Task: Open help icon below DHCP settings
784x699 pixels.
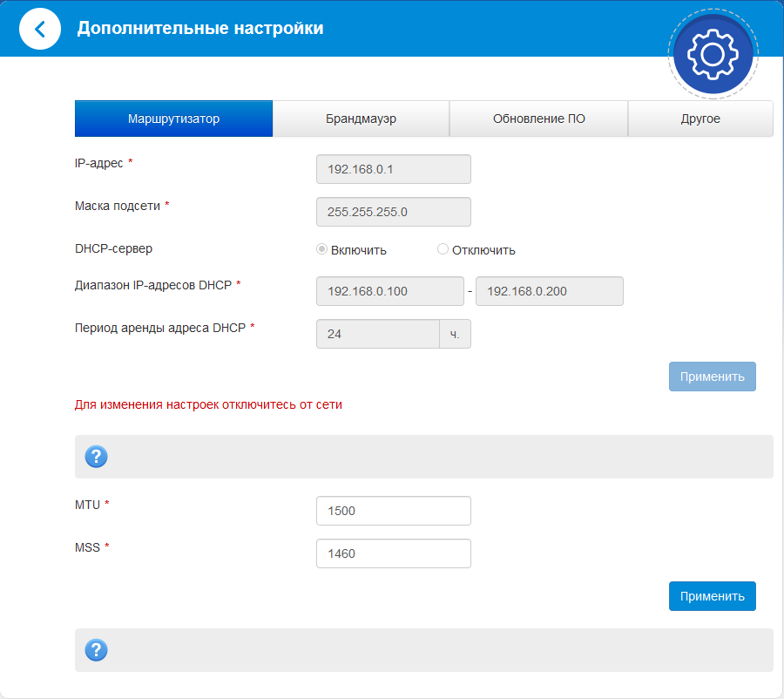Action: click(x=96, y=457)
